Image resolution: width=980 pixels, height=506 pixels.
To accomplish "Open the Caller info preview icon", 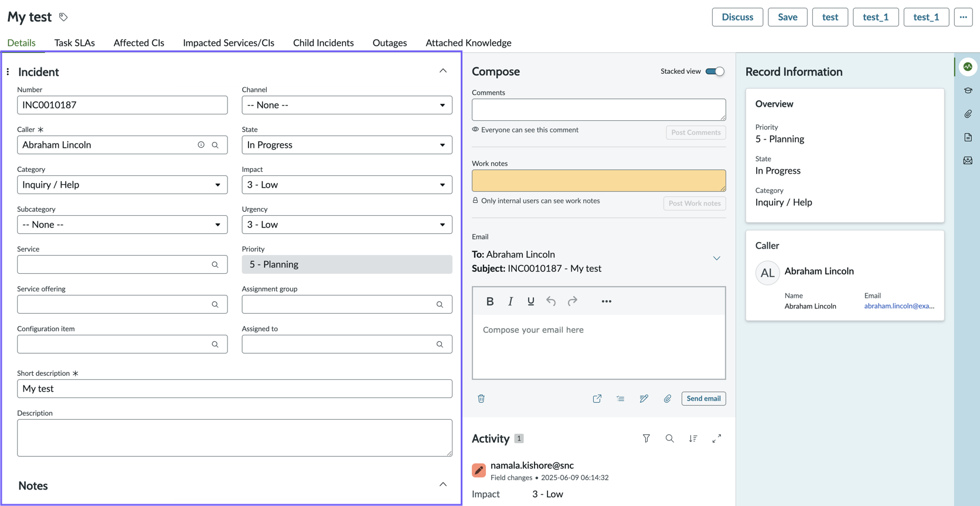I will tap(201, 145).
